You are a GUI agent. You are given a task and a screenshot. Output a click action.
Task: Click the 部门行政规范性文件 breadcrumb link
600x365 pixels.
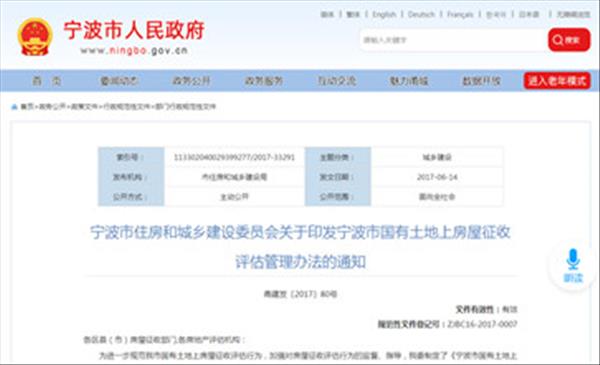tap(185, 107)
